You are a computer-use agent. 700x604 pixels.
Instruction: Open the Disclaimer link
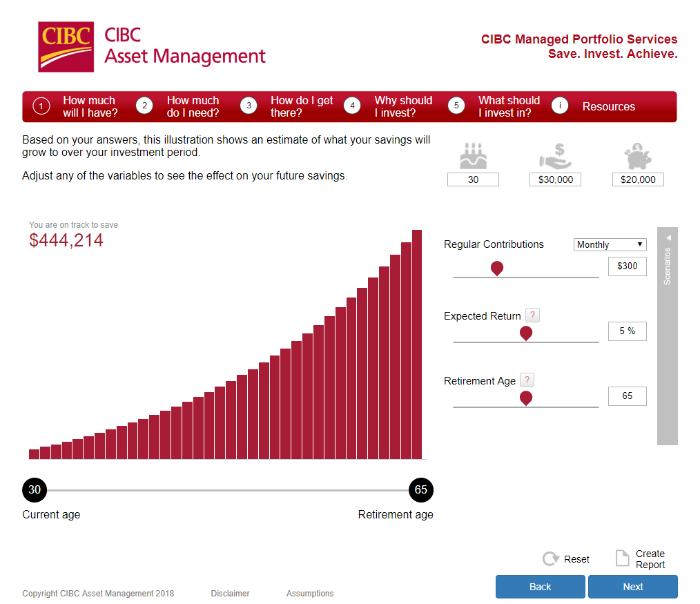(x=231, y=593)
